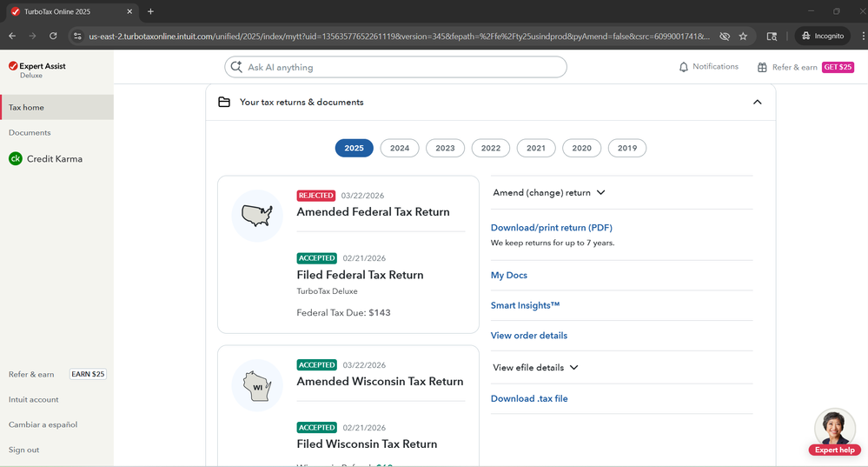Select the 2025 tax year pill
The height and width of the screenshot is (467, 868).
tap(354, 148)
